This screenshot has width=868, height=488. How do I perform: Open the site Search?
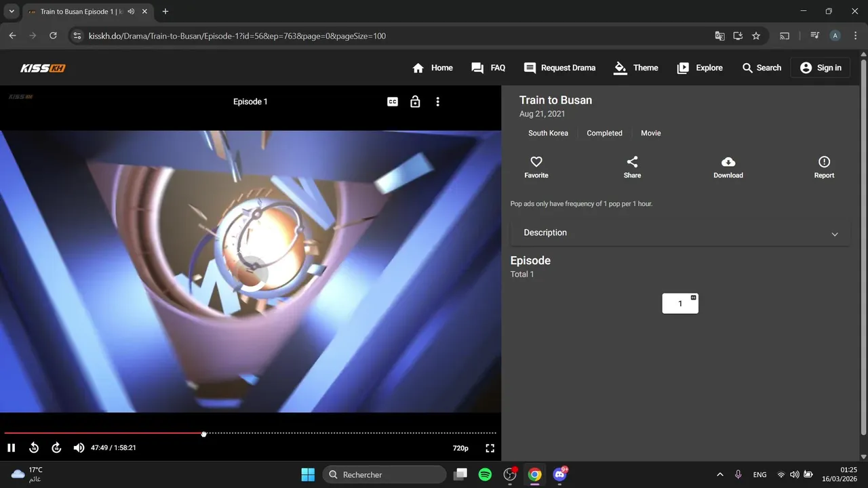(762, 68)
